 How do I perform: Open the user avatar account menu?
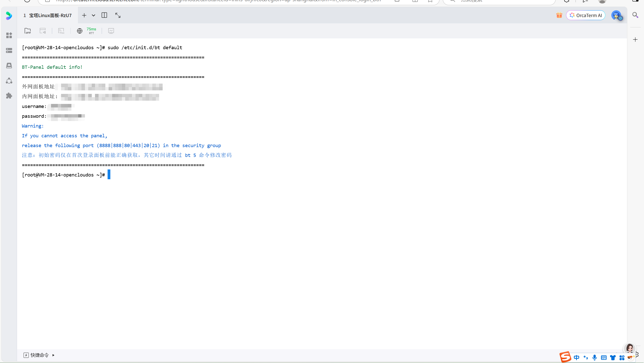pos(616,16)
